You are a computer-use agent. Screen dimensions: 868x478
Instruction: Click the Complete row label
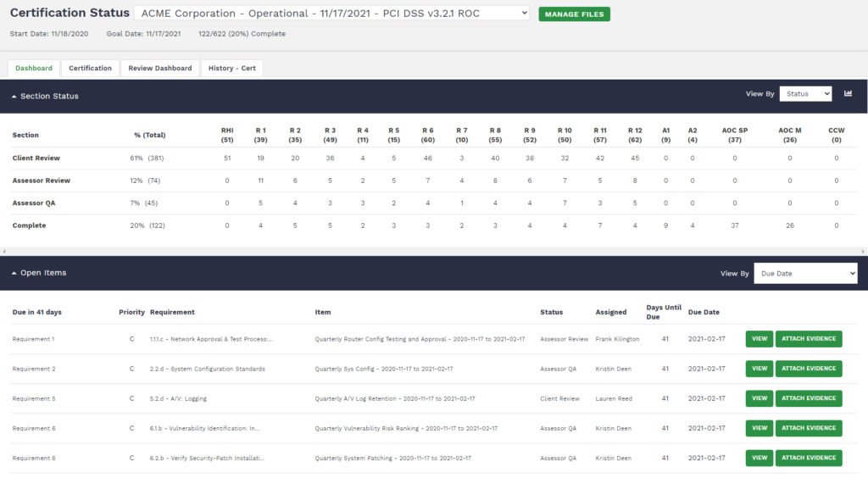pyautogui.click(x=30, y=225)
